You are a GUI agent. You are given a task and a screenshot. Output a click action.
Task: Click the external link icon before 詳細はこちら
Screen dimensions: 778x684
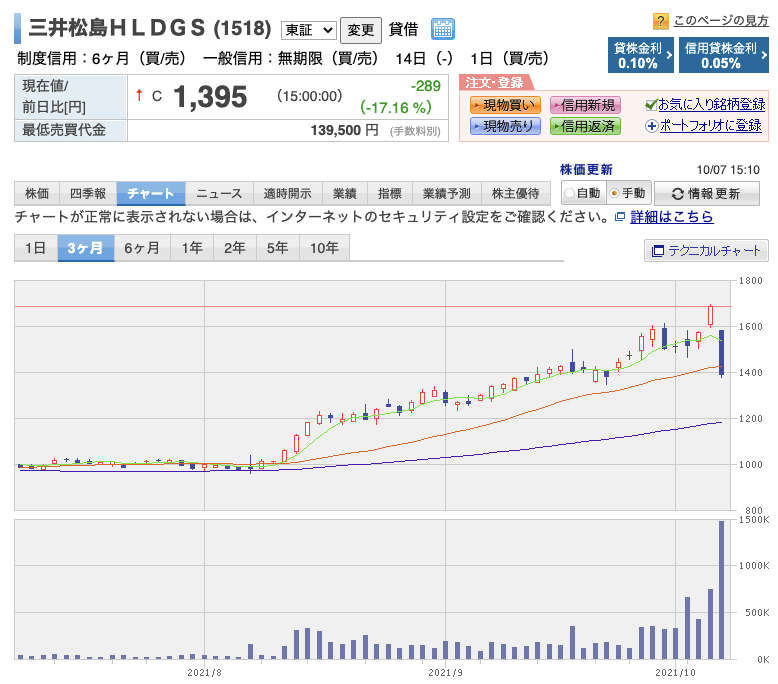pyautogui.click(x=620, y=217)
